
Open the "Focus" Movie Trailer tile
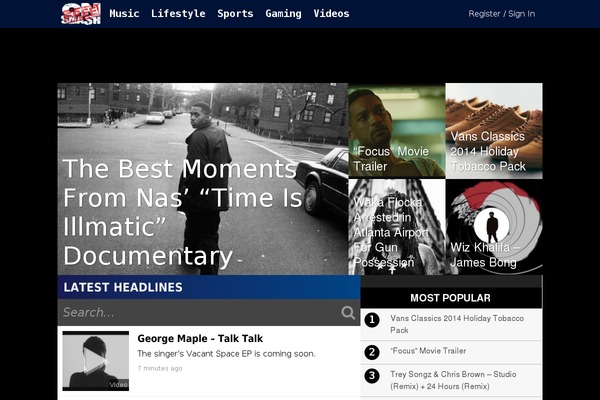pyautogui.click(x=397, y=131)
